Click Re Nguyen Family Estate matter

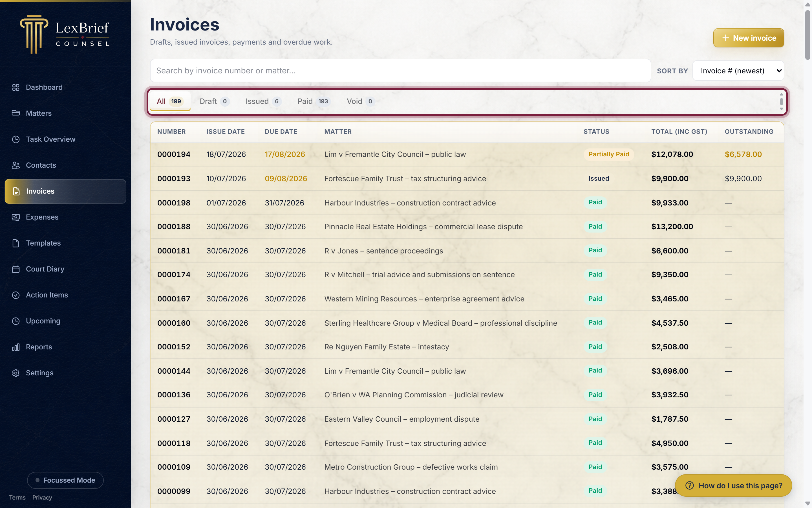pyautogui.click(x=387, y=347)
